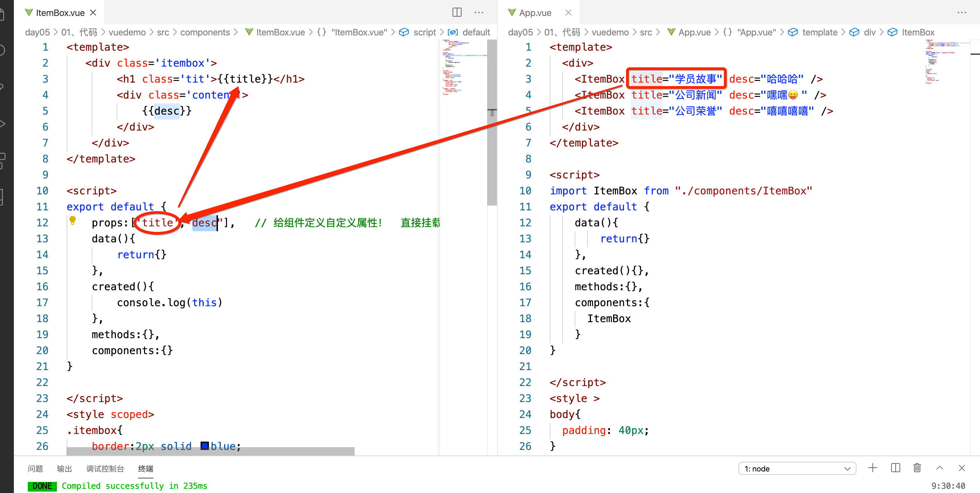Viewport: 980px width, 493px height.
Task: Close the terminal panel
Action: click(x=961, y=468)
